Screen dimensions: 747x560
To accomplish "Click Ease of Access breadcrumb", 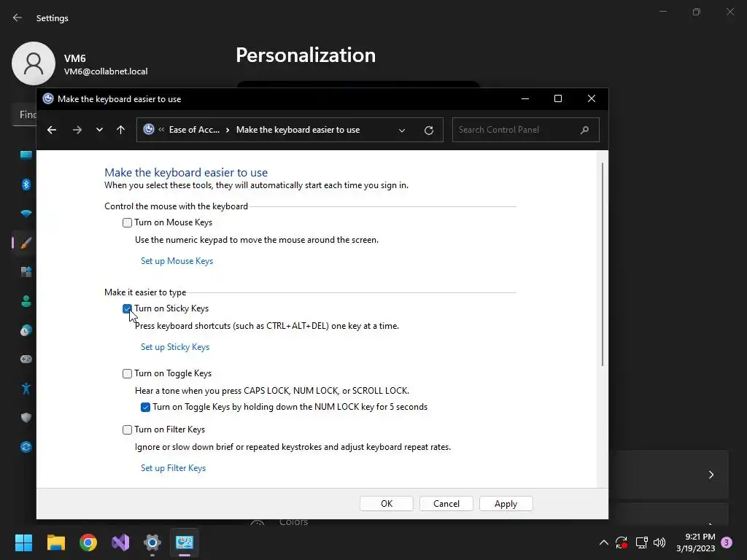I will pyautogui.click(x=194, y=130).
